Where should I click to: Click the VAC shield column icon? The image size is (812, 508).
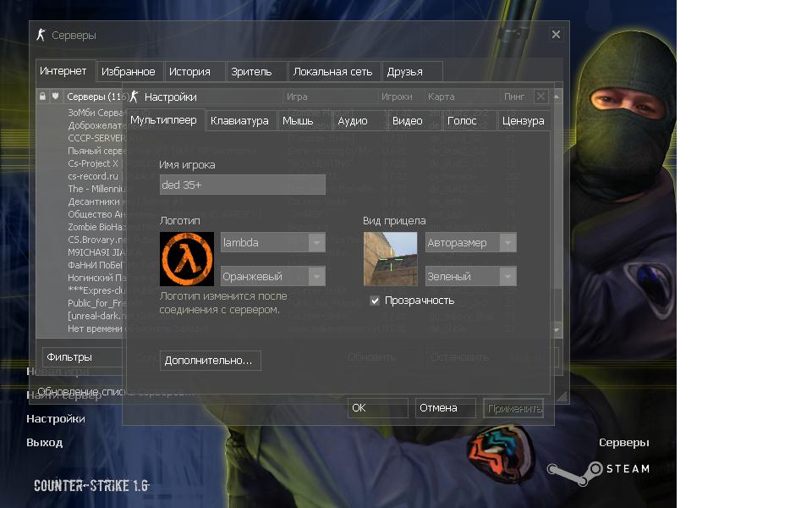click(56, 97)
